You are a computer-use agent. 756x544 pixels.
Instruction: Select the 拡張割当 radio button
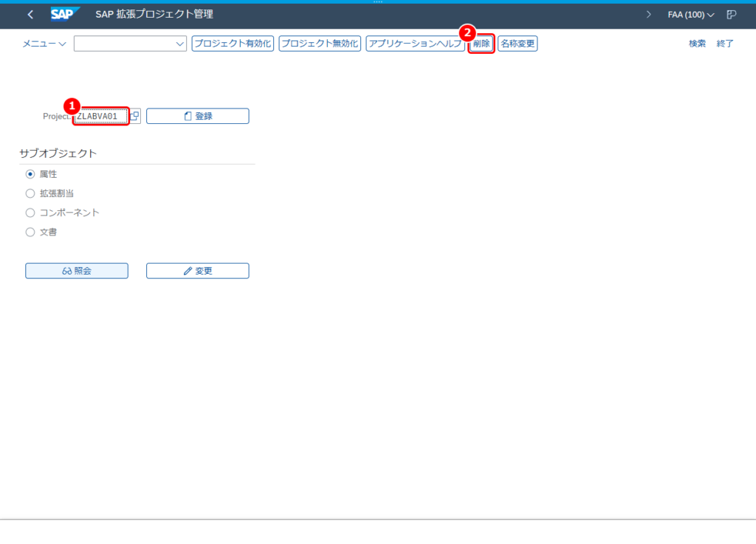(x=30, y=193)
